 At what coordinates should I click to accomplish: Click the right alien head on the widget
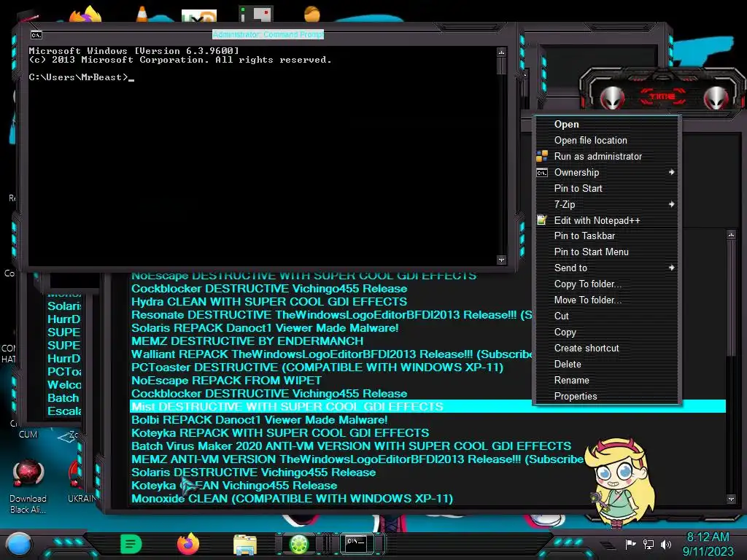coord(716,98)
